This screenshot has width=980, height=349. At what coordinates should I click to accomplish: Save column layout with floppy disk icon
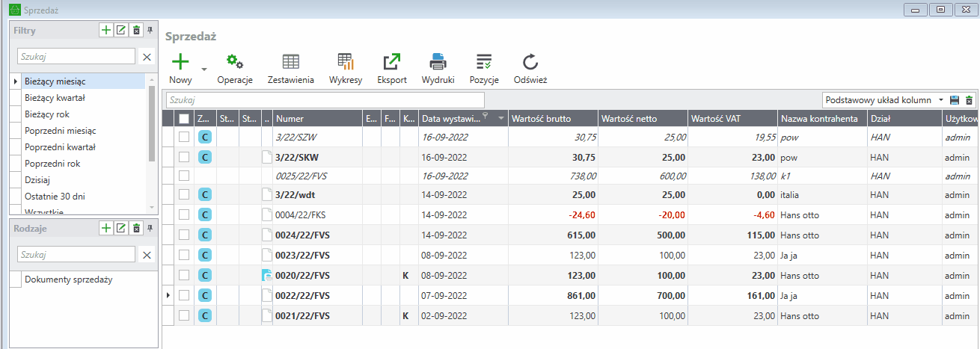tap(955, 100)
